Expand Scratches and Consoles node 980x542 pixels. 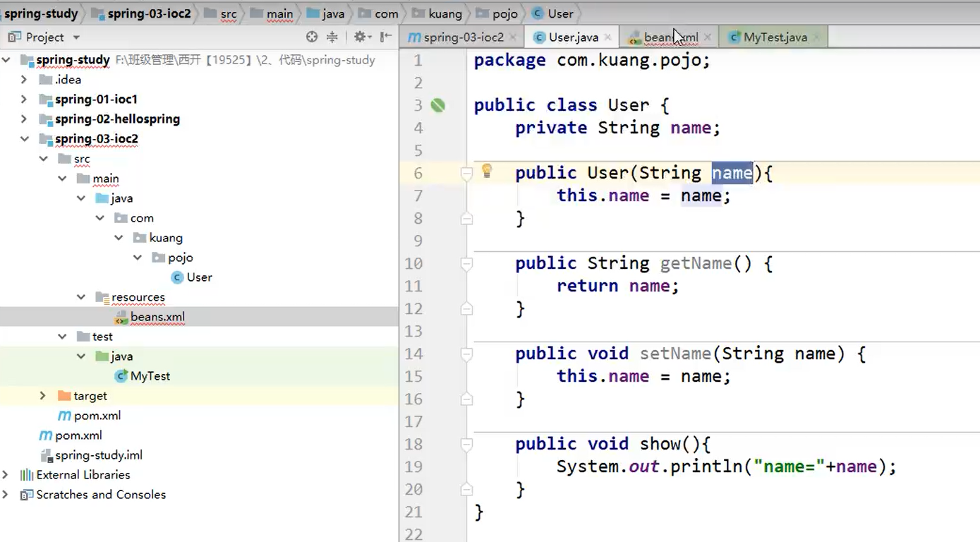[6, 495]
